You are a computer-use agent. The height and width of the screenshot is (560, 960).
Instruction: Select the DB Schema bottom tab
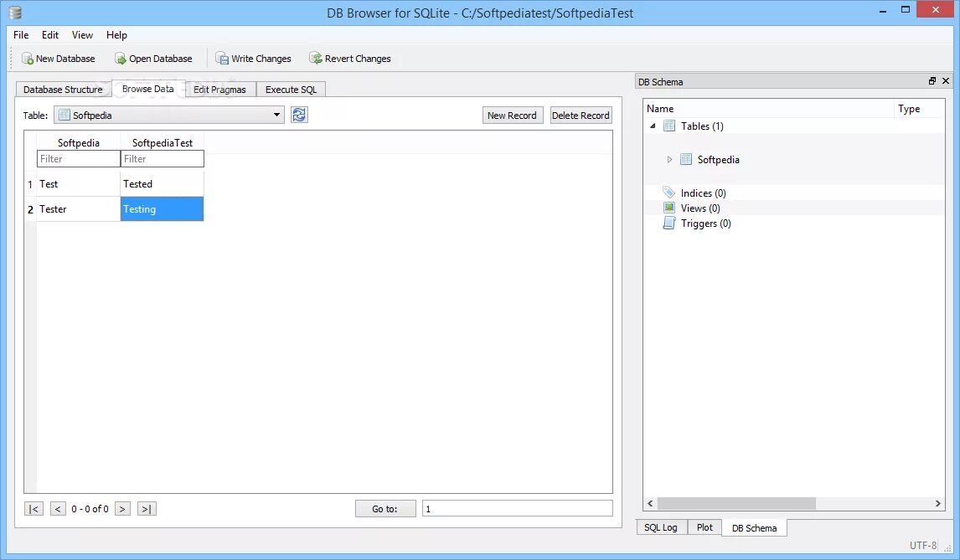click(754, 528)
